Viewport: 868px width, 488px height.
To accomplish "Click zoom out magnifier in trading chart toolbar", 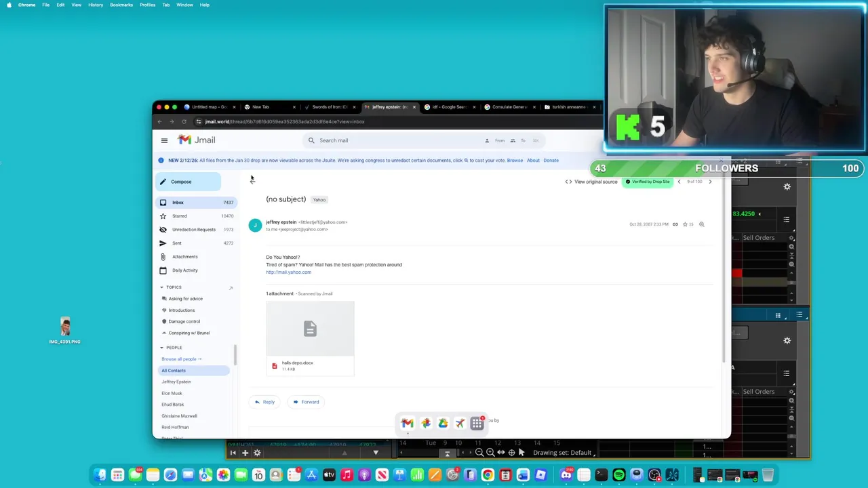I will pyautogui.click(x=479, y=453).
